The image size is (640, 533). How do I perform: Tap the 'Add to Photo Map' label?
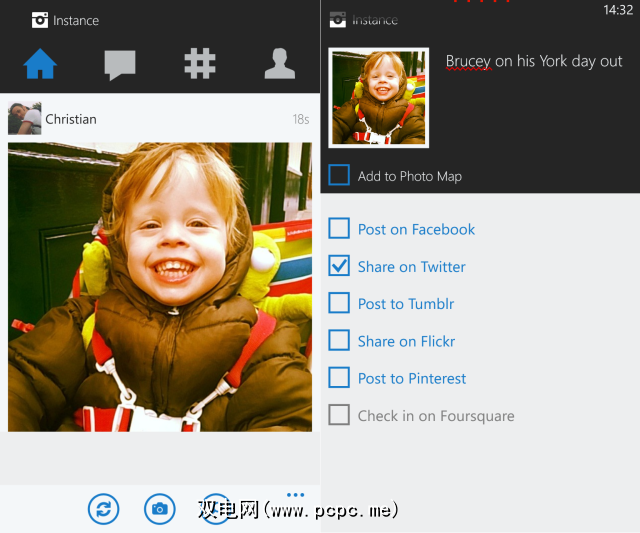coord(410,176)
